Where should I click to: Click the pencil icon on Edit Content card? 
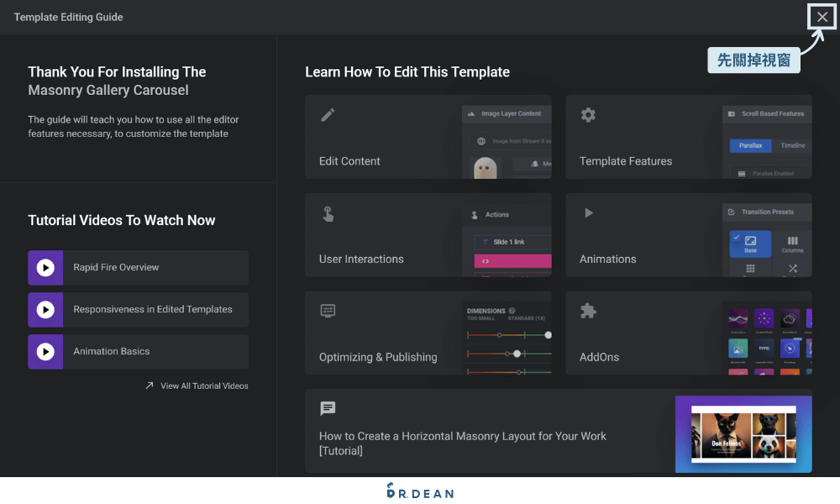click(x=328, y=115)
